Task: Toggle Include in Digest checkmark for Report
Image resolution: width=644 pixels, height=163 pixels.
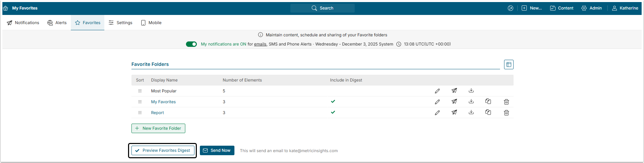Action: click(333, 112)
